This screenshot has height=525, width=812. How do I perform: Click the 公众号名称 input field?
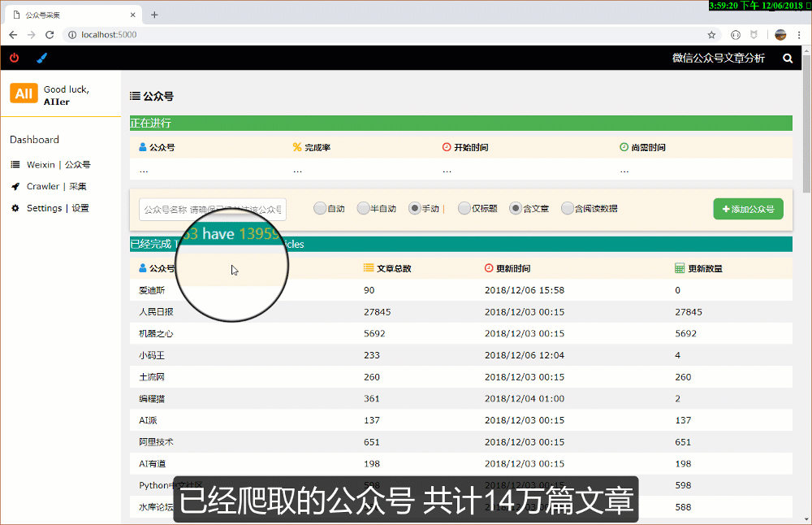[x=212, y=210]
